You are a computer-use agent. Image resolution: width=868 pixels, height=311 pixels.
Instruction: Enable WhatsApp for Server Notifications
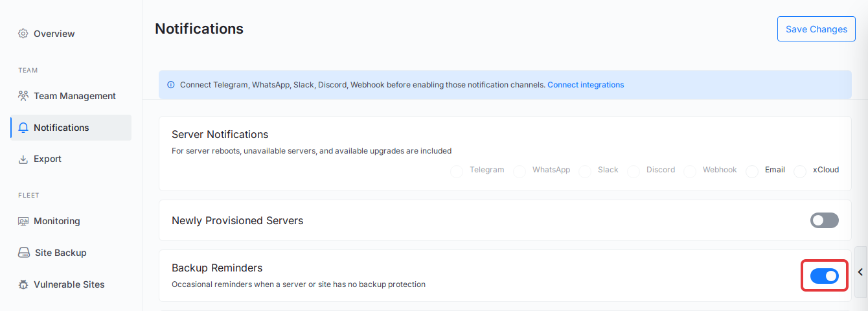coord(520,171)
